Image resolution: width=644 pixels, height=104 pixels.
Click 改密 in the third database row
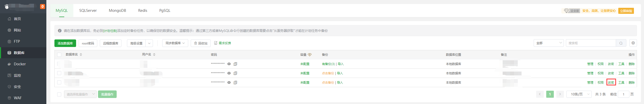pyautogui.click(x=611, y=82)
